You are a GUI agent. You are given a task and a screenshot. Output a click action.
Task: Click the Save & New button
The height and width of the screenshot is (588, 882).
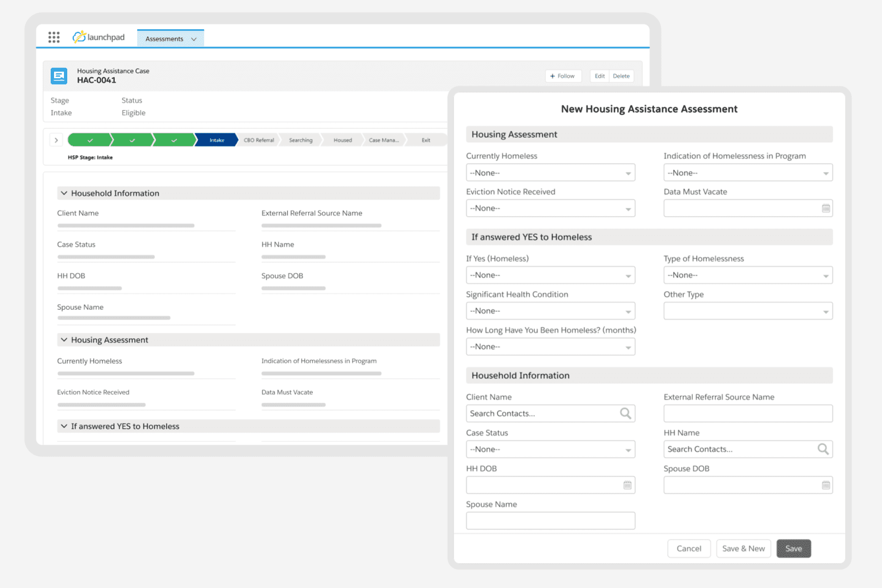pos(743,548)
